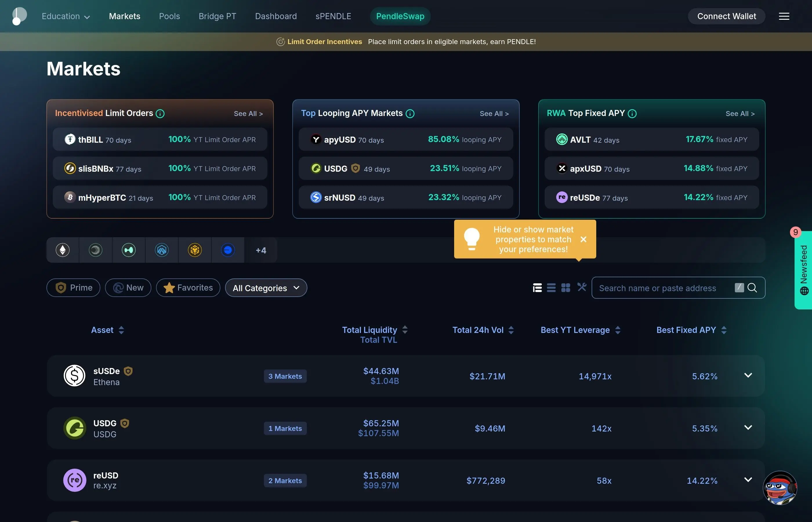812x522 pixels.
Task: See All incentivised limit orders
Action: [248, 114]
